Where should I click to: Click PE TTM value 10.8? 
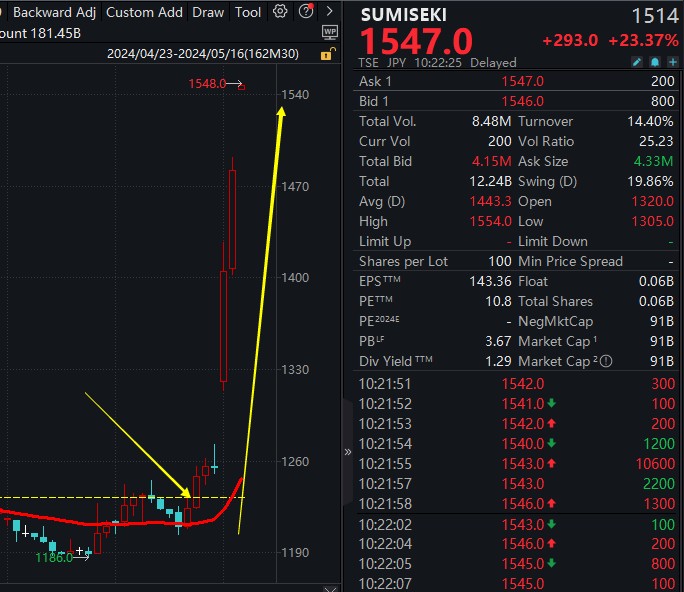click(498, 301)
